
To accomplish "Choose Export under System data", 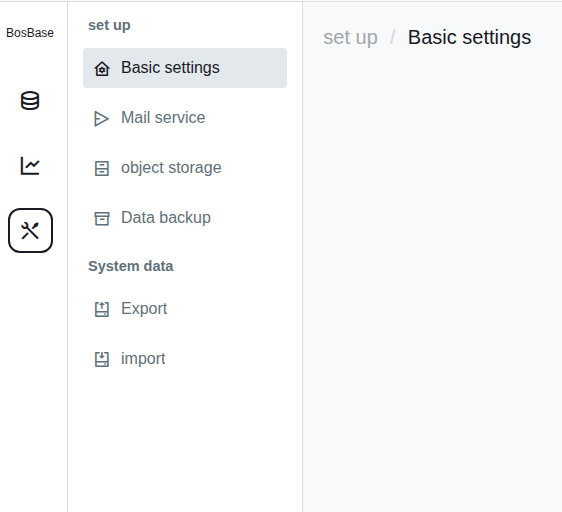I will pos(185,309).
